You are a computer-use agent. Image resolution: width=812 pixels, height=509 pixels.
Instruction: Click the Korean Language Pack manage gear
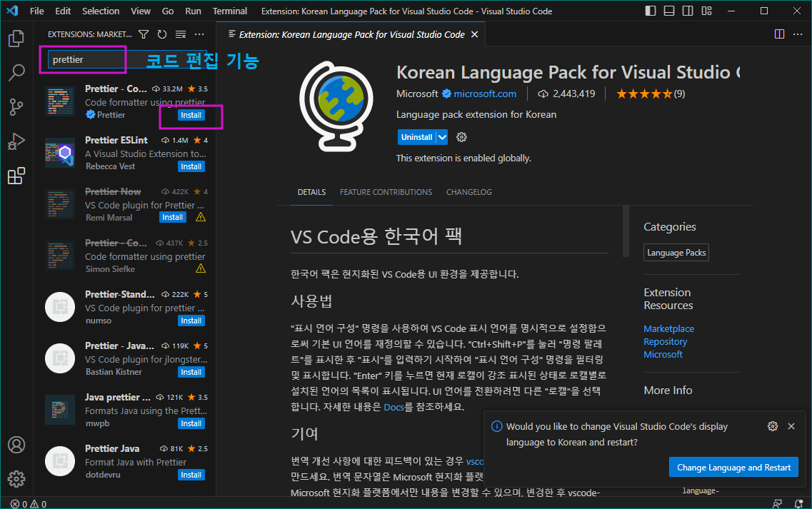point(461,137)
